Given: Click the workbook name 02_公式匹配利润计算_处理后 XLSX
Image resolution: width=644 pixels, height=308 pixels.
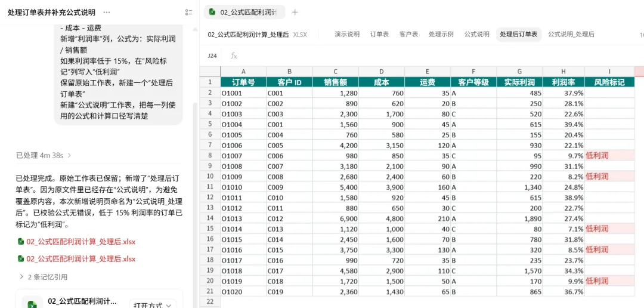Looking at the screenshot, I should [x=258, y=35].
